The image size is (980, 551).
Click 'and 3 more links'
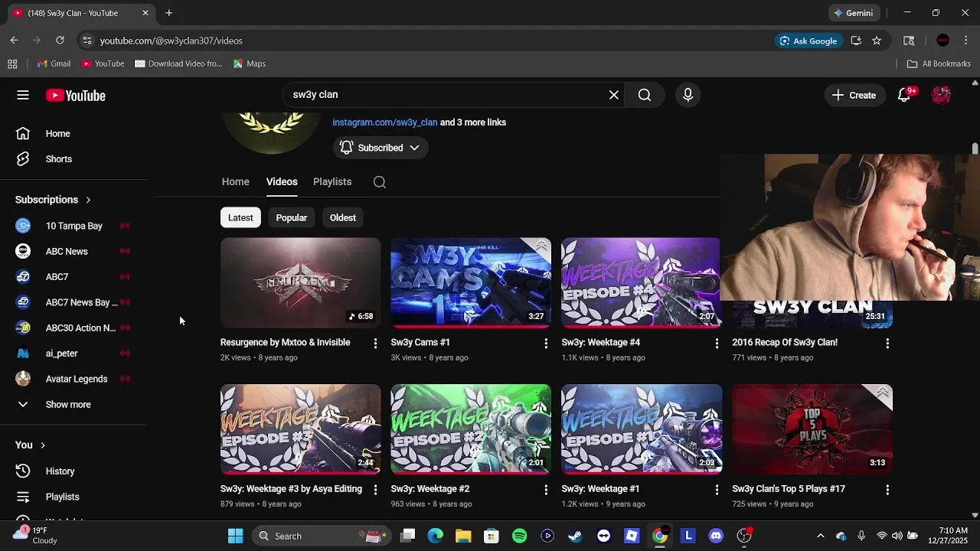(x=473, y=122)
